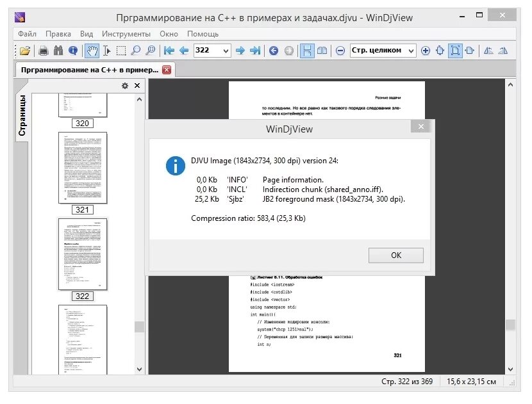
Task: Maximize the WinDjView window
Action: (479, 15)
